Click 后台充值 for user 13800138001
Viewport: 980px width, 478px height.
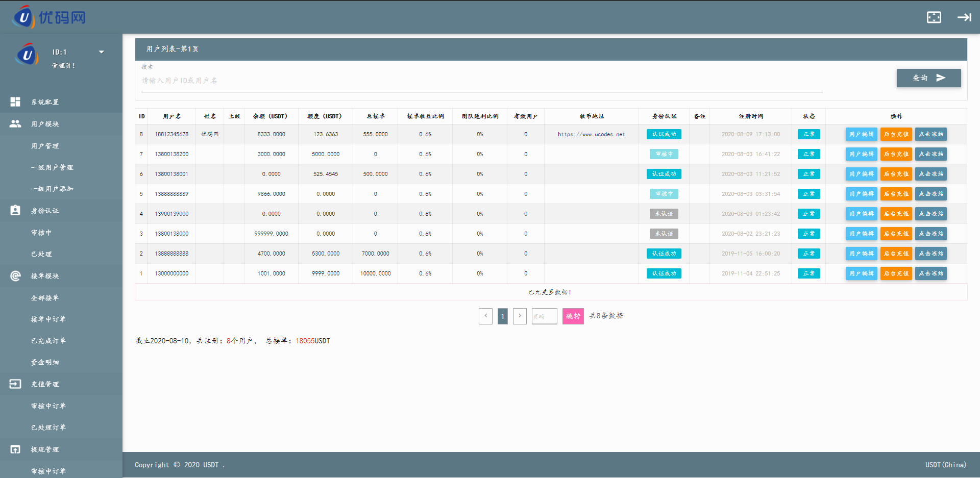coord(896,174)
